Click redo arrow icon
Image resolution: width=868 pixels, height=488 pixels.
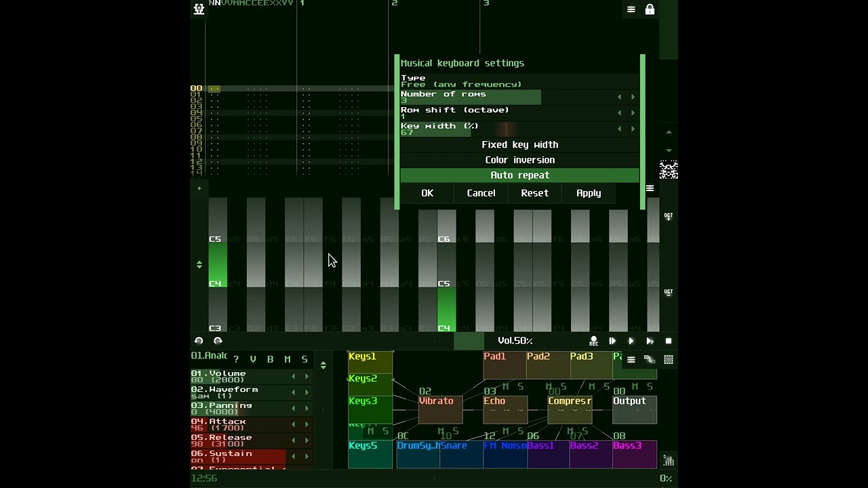point(218,341)
